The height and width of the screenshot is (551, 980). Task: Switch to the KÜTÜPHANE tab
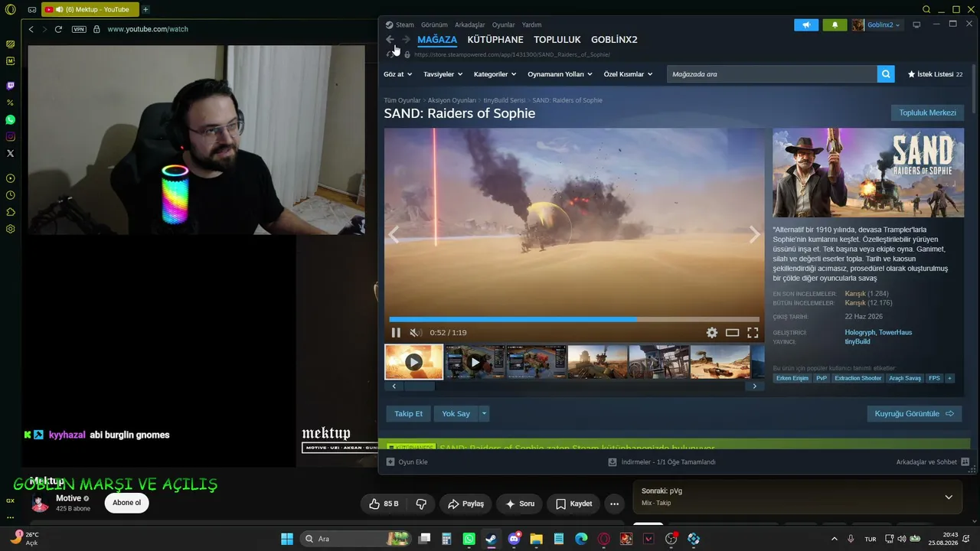[495, 40]
